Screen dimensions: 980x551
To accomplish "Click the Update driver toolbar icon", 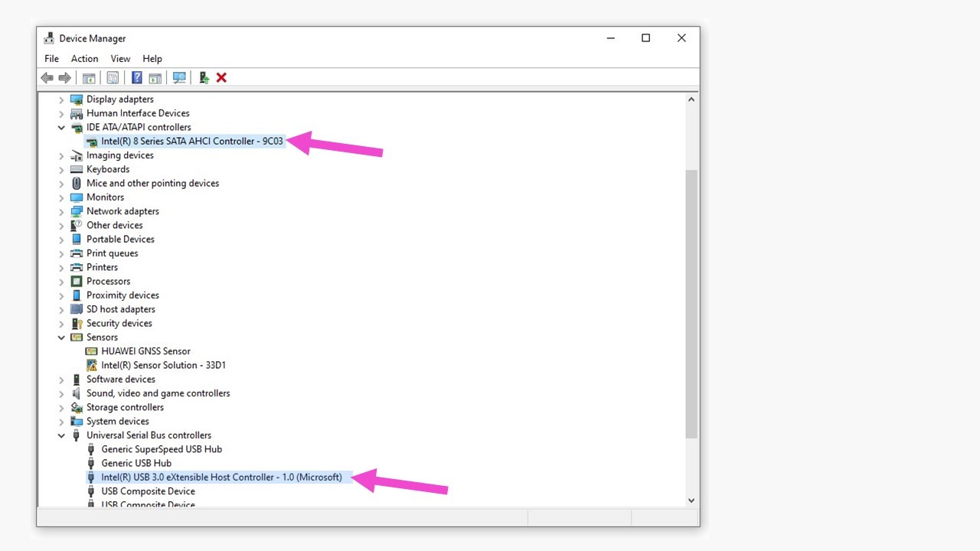I will point(204,78).
